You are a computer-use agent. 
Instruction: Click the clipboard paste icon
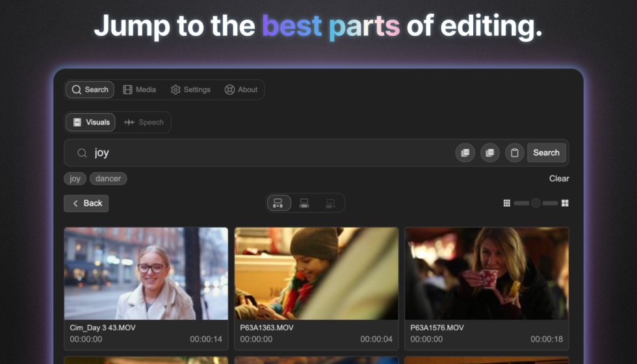514,153
